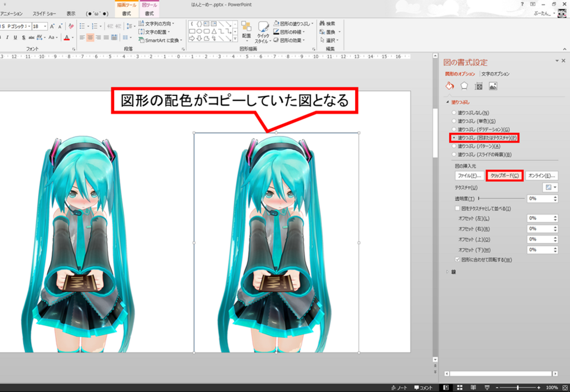Underline the selected text
Screen dimensions: 570x392
(x=15, y=37)
